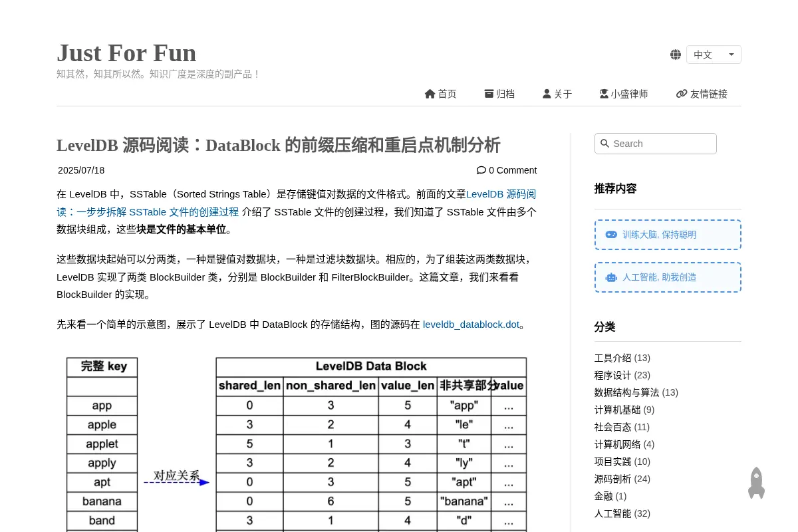
Task: Open the 计算机网络 category
Action: coord(617,444)
